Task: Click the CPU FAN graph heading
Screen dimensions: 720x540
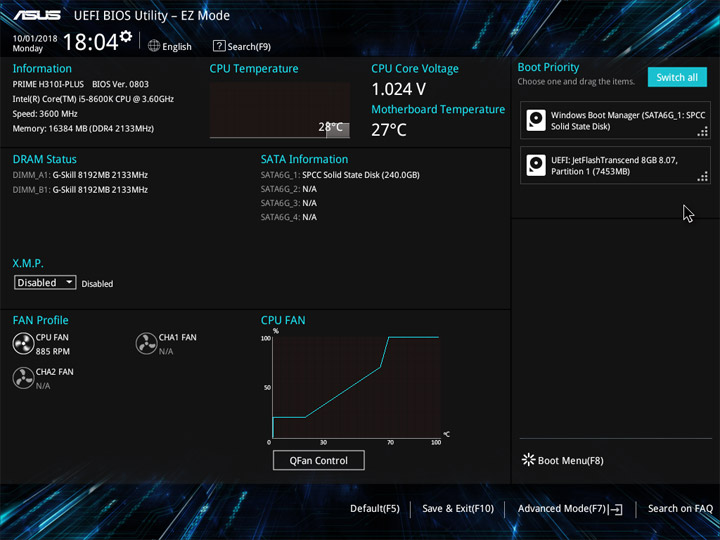Action: 283,320
